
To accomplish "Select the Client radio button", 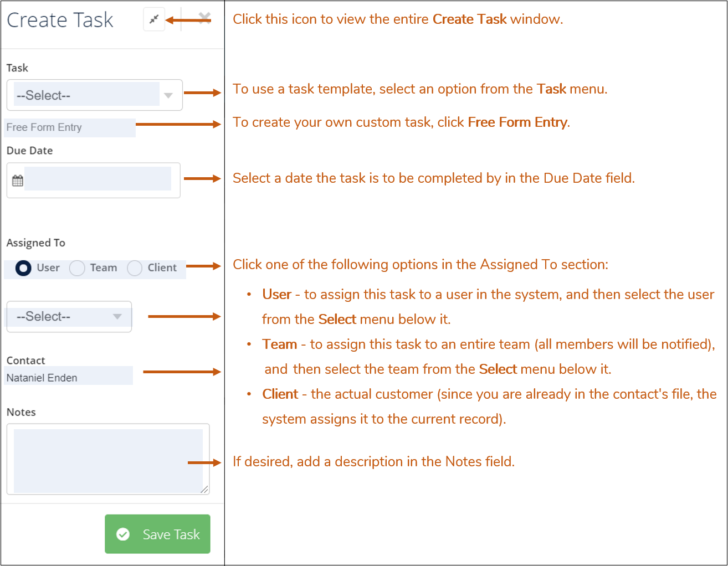I will click(134, 268).
